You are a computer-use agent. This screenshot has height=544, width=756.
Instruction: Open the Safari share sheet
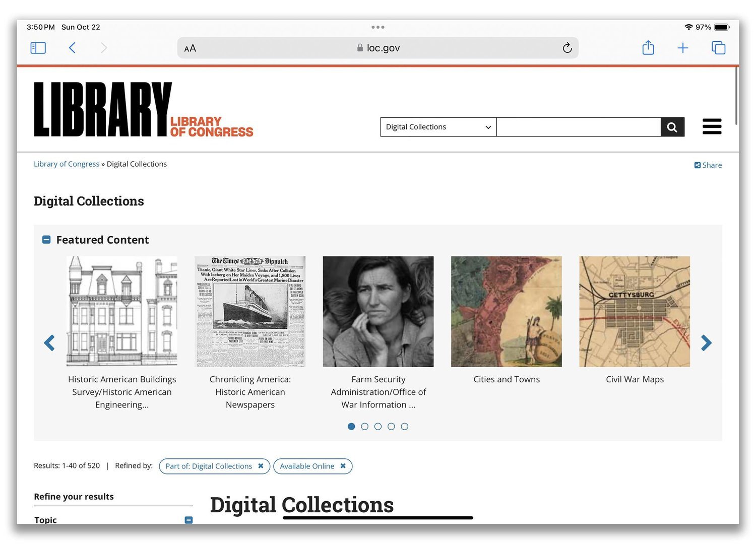click(x=648, y=48)
